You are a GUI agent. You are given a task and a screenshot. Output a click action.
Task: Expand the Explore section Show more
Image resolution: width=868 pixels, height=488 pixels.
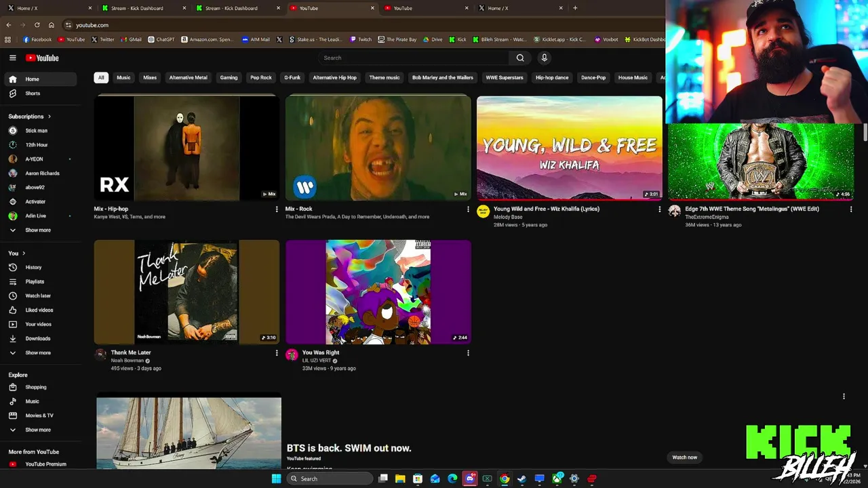coord(41,430)
